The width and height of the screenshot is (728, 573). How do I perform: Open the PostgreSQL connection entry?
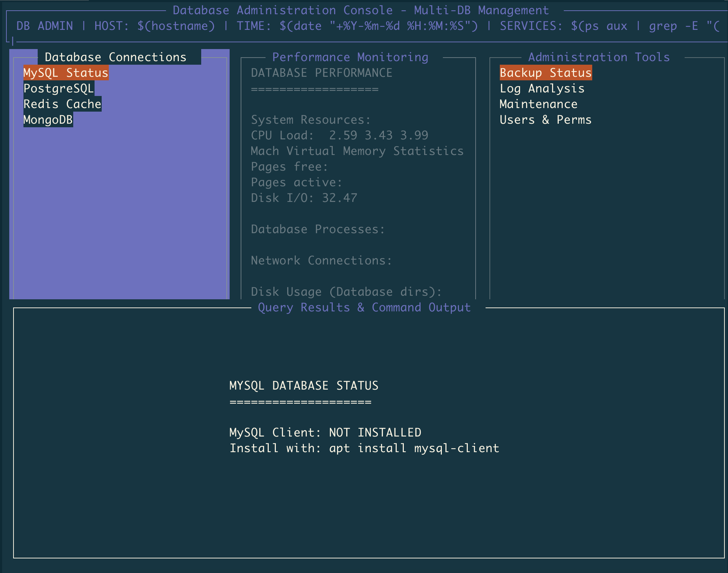tap(59, 88)
